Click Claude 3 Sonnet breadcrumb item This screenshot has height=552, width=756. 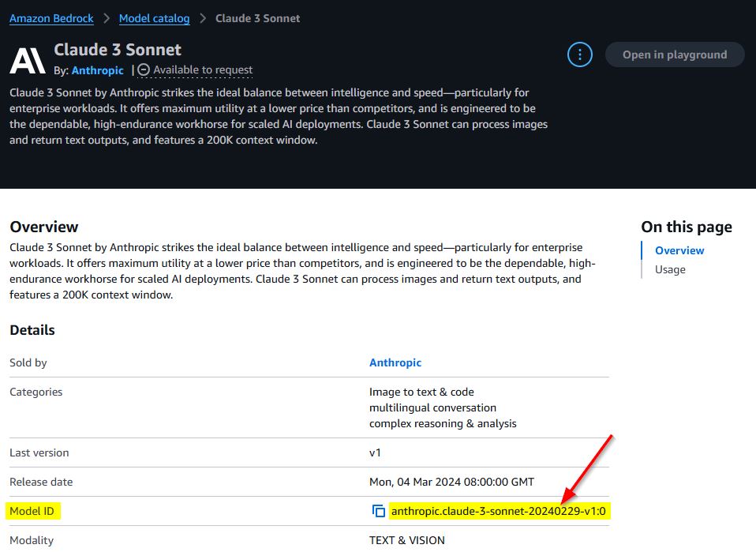tap(258, 18)
